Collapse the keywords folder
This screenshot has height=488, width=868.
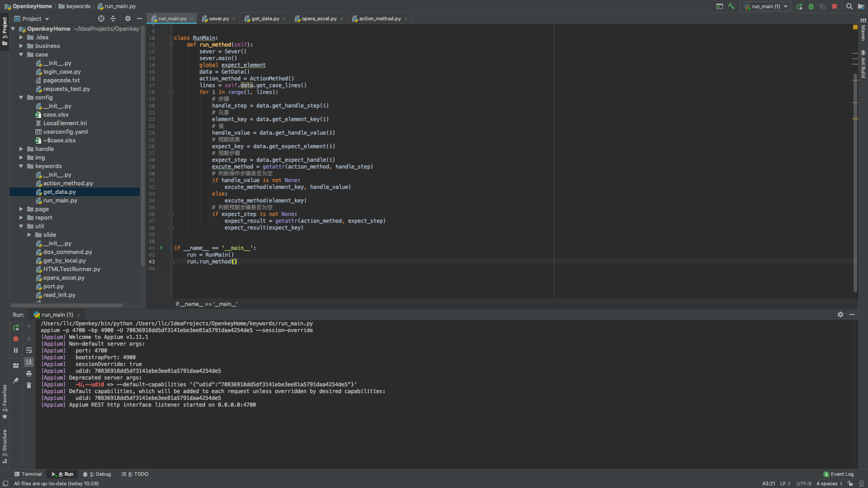[21, 166]
